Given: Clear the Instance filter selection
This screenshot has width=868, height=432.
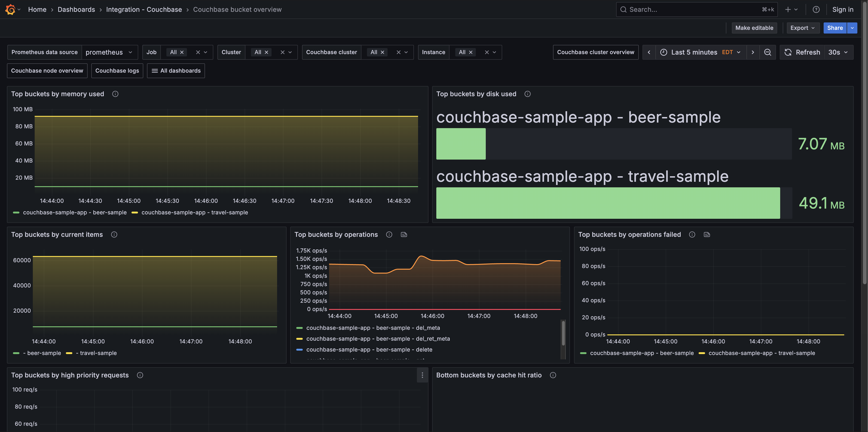Looking at the screenshot, I should tap(486, 52).
